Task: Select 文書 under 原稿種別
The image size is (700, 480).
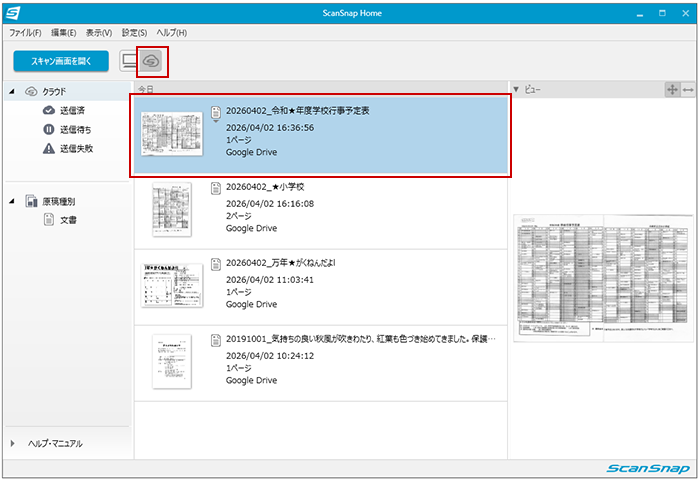Action: pyautogui.click(x=68, y=220)
